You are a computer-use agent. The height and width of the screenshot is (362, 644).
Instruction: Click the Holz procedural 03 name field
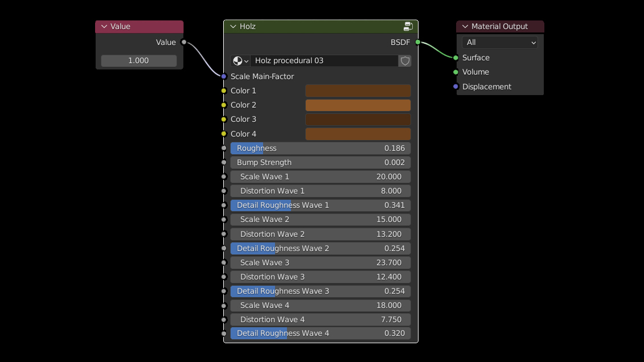click(x=323, y=61)
